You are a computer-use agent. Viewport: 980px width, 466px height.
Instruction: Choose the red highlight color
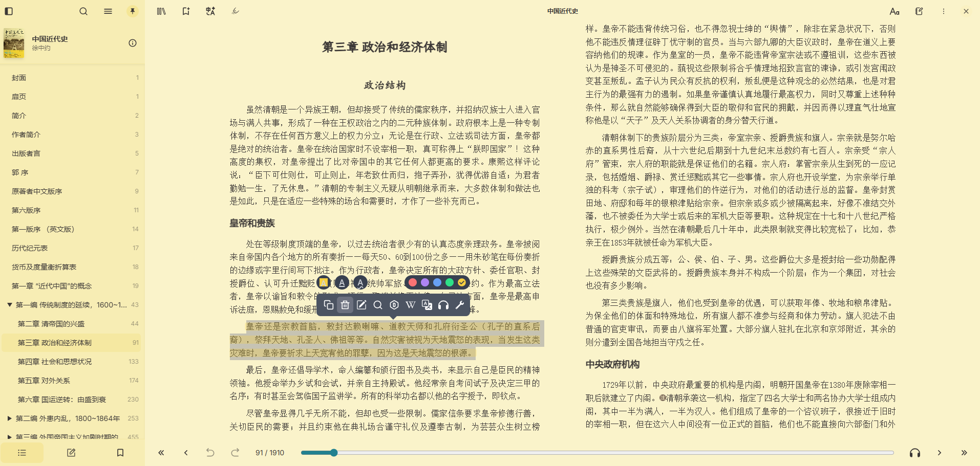(x=413, y=283)
